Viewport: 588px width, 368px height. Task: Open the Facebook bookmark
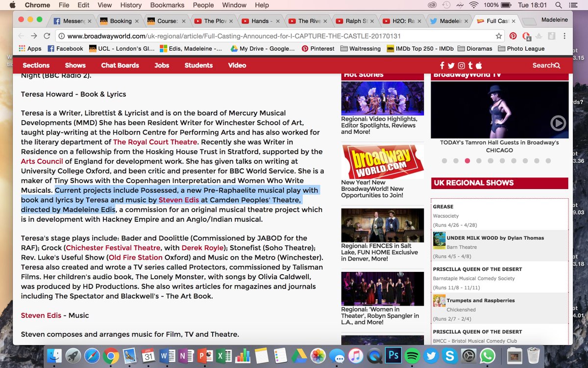(x=65, y=49)
